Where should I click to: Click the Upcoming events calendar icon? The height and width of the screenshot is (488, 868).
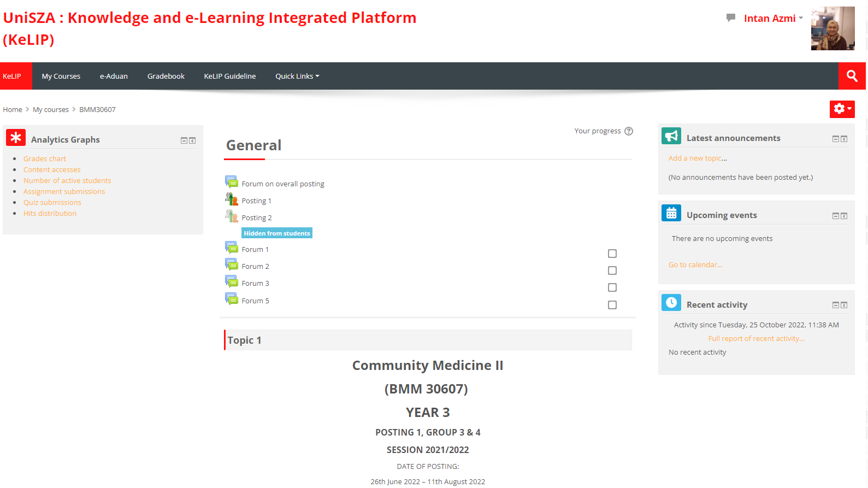coord(671,213)
